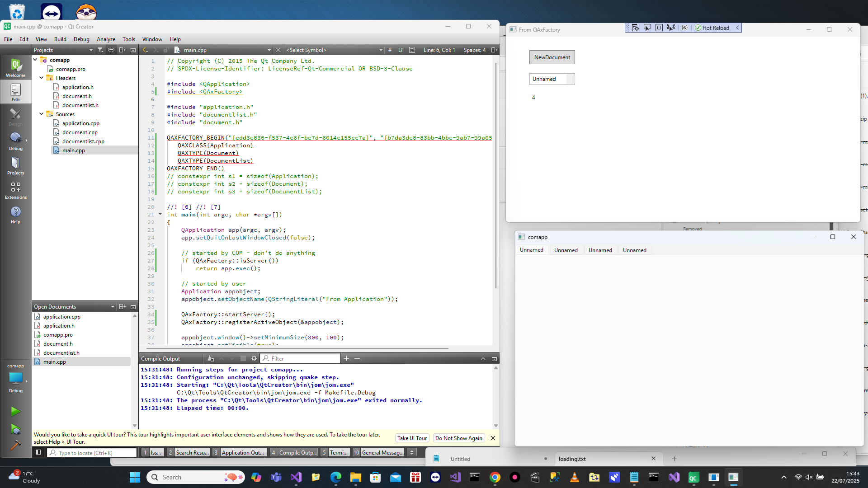Click the filter tree icon in Projects panel

[100, 50]
